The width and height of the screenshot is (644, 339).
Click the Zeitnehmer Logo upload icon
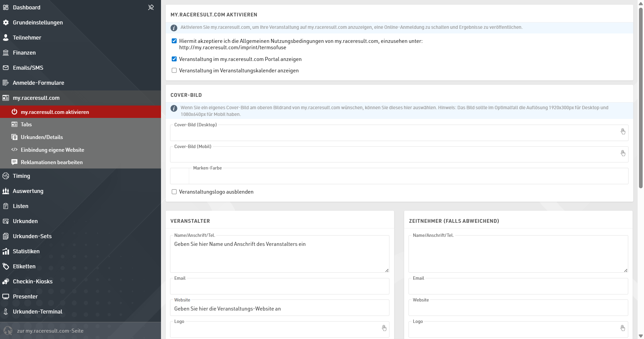coord(623,328)
